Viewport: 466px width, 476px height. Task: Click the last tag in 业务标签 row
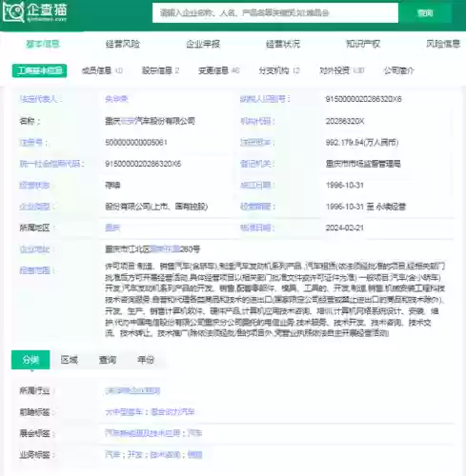point(194,455)
